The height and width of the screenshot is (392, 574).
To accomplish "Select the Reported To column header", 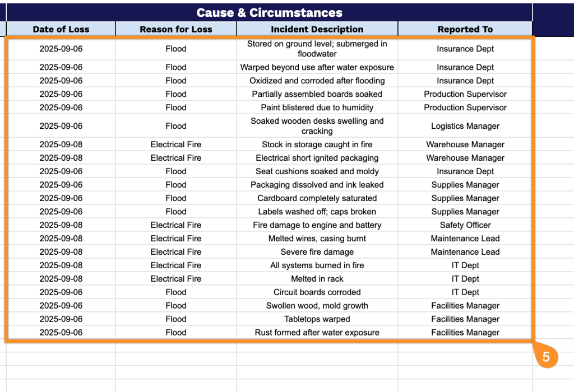I will point(465,29).
